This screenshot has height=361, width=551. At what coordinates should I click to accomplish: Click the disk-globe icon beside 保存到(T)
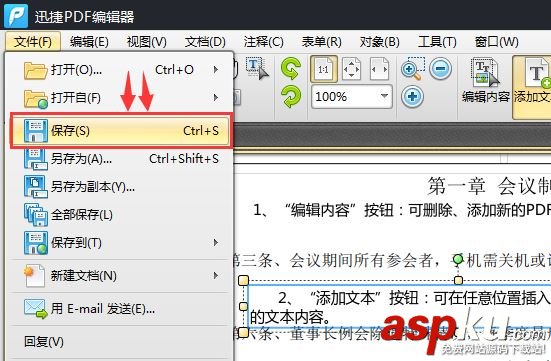(x=35, y=243)
